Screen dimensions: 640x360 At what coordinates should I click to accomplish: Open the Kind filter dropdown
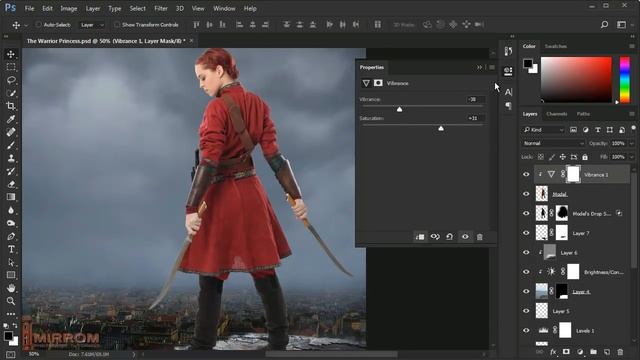(544, 130)
